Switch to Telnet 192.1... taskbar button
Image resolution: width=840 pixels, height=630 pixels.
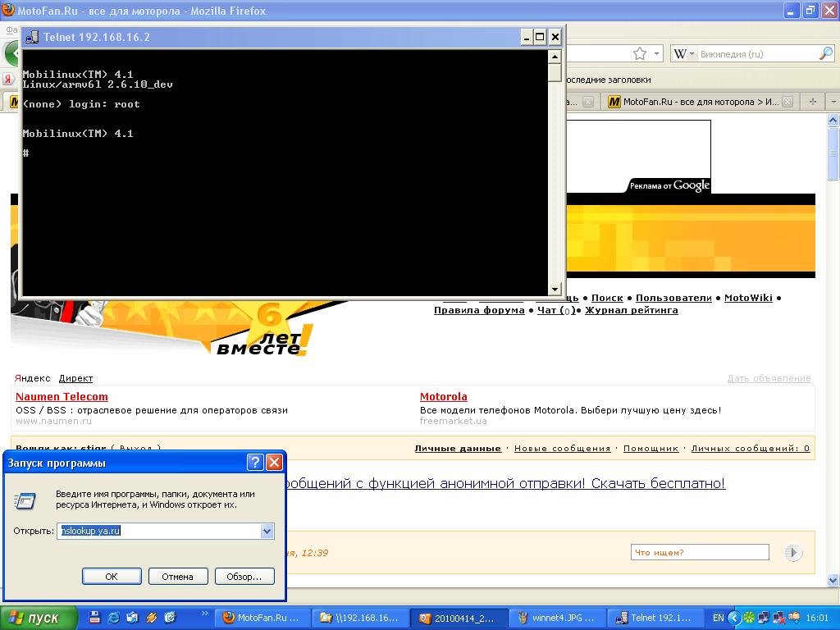coord(654,619)
